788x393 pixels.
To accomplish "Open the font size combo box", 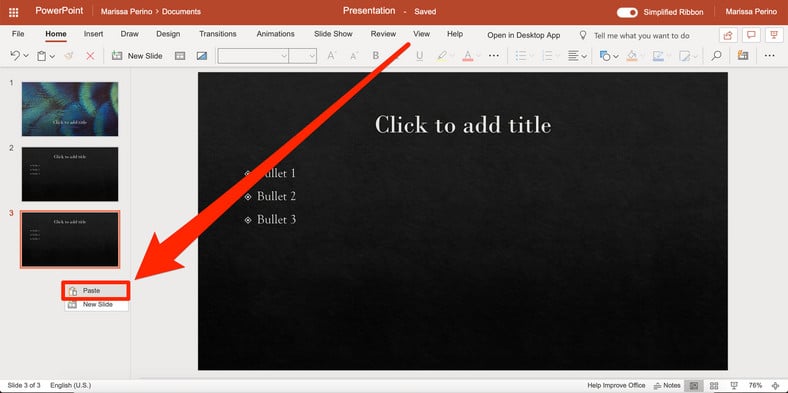I will pos(303,56).
